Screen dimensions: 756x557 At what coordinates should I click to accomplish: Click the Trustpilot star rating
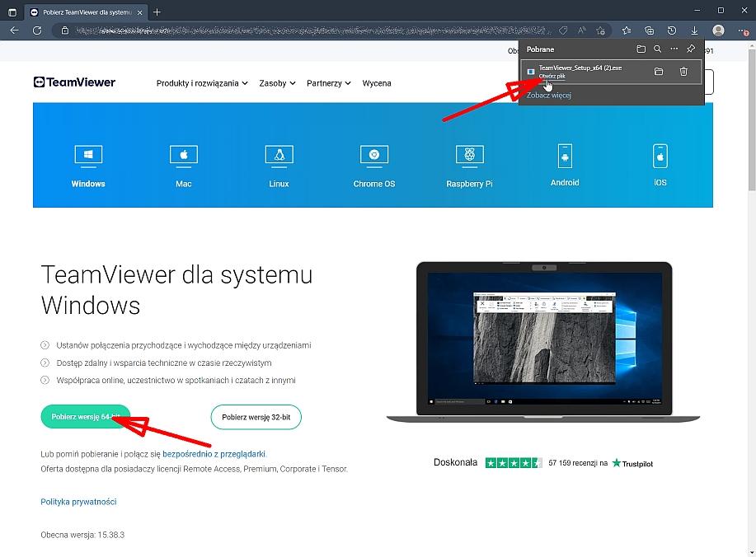(x=513, y=463)
